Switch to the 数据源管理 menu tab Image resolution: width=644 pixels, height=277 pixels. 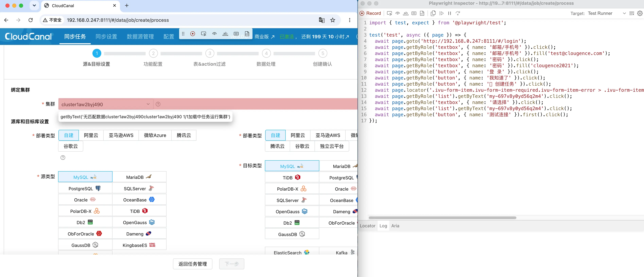pos(140,37)
